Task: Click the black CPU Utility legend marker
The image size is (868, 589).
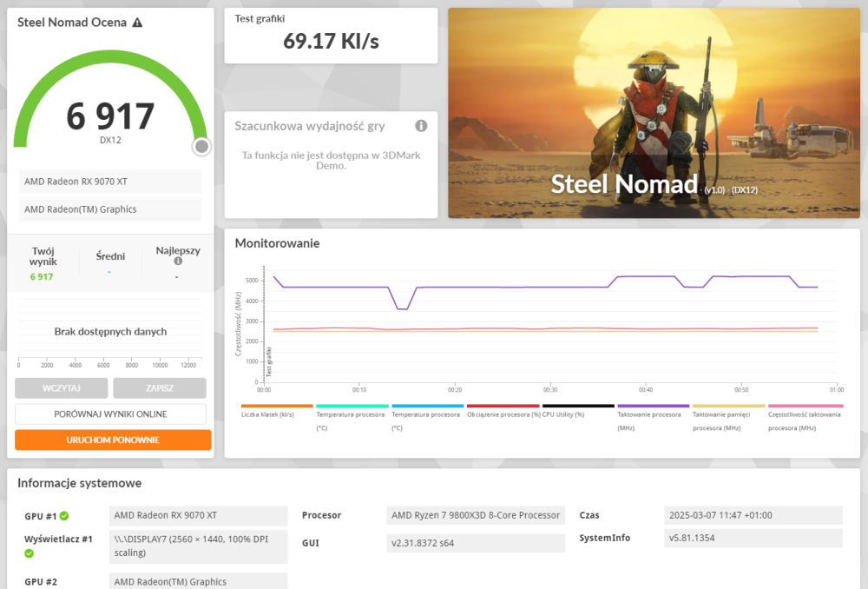Action: [579, 407]
